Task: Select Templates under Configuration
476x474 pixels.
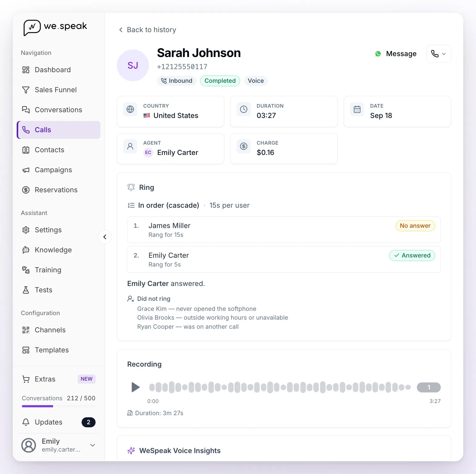Action: click(x=59, y=350)
